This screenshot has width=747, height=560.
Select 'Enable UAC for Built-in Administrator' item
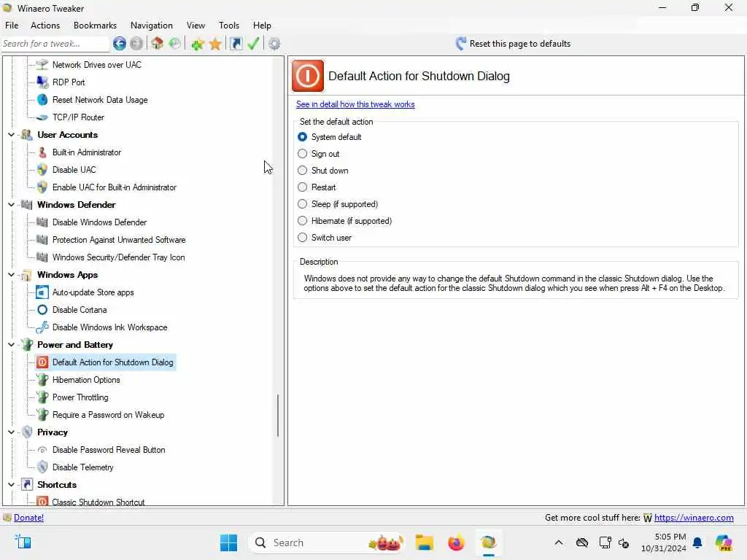click(115, 187)
